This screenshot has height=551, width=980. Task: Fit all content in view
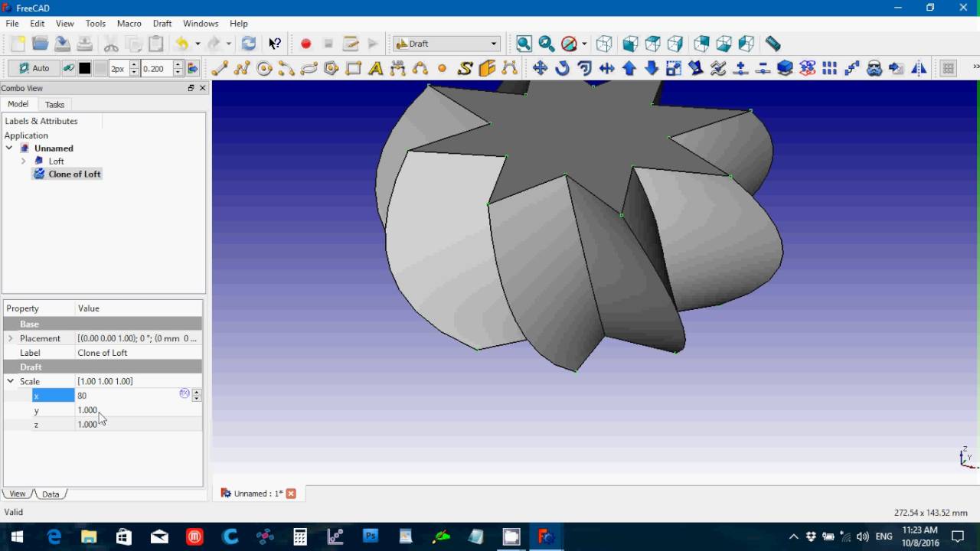coord(524,44)
